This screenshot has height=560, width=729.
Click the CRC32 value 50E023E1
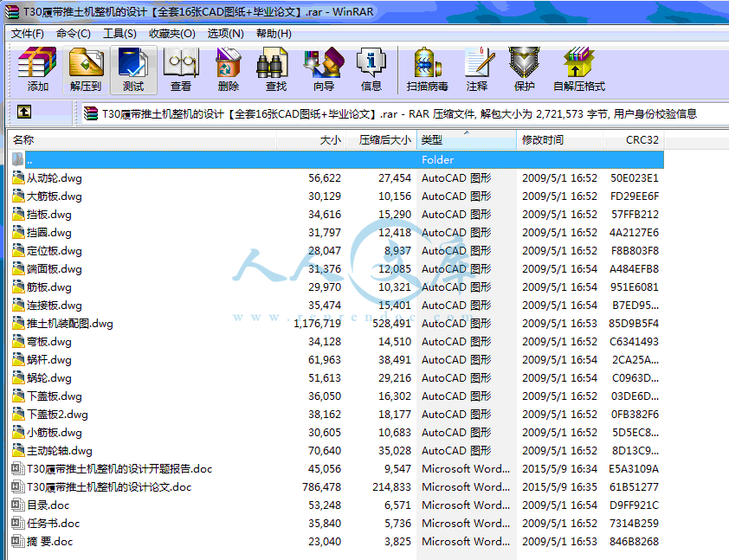[634, 178]
